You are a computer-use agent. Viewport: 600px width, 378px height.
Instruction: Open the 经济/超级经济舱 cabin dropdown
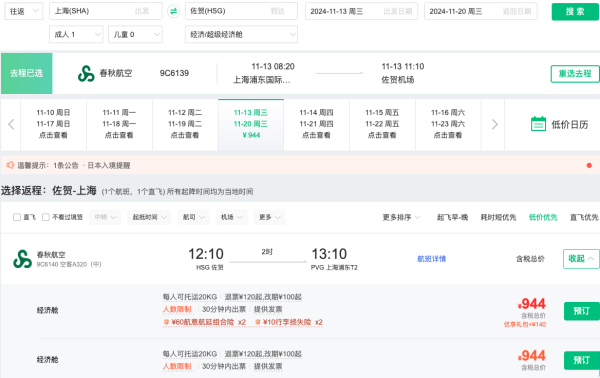(241, 34)
